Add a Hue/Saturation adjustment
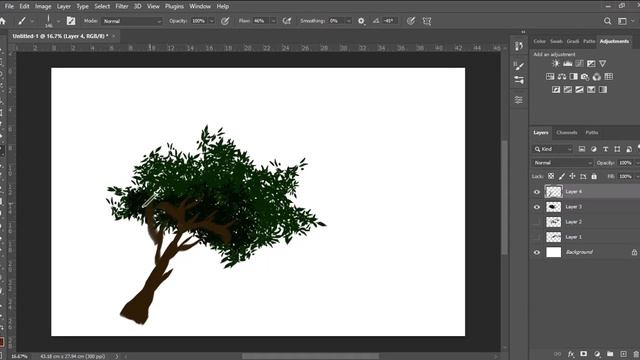 point(550,77)
